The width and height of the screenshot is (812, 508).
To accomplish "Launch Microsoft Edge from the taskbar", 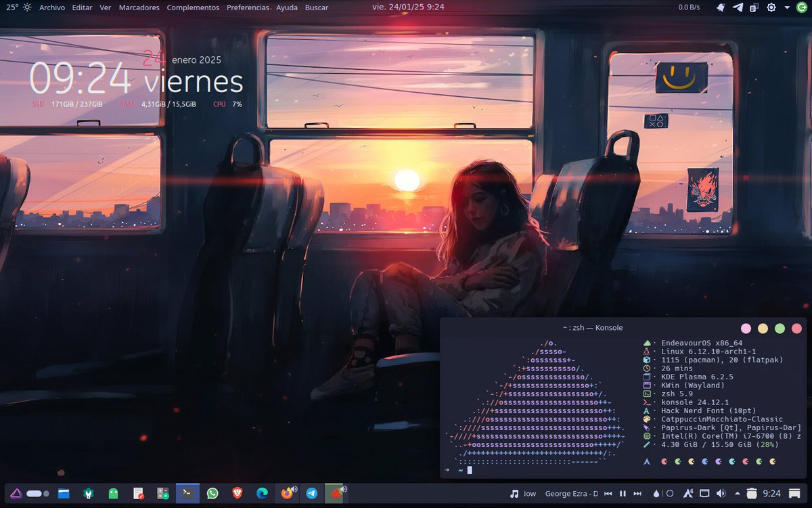I will [262, 493].
